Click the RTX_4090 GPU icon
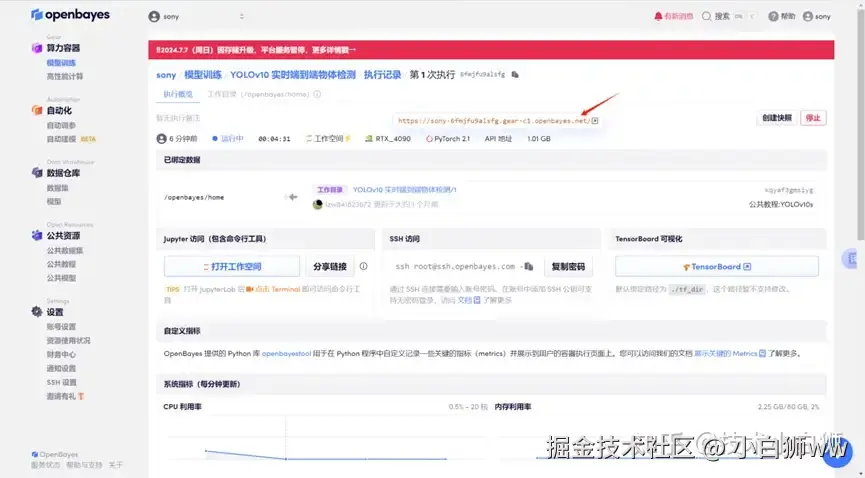Screen dimensions: 865x478 (369, 139)
